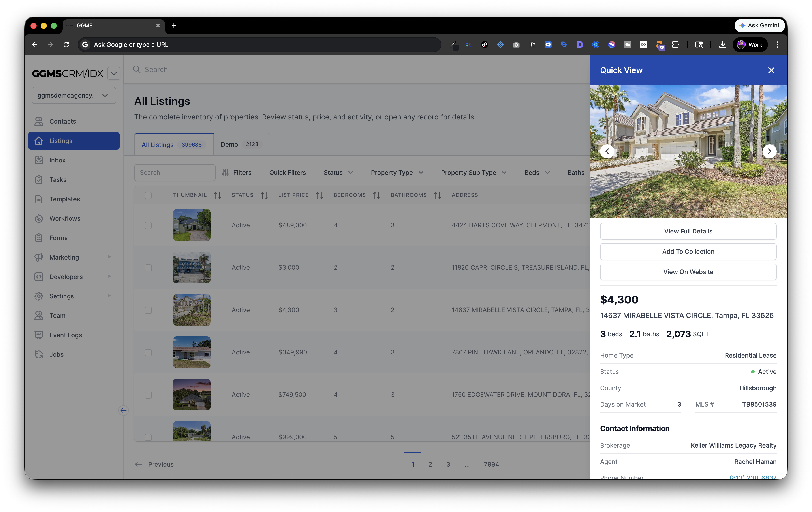The height and width of the screenshot is (512, 812).
Task: Show previous photo in Quick View
Action: coord(607,151)
